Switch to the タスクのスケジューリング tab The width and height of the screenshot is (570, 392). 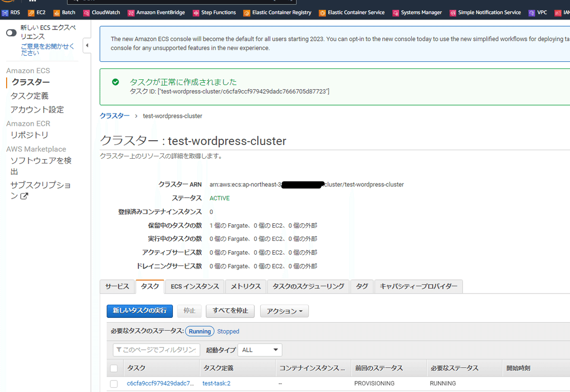(x=308, y=287)
